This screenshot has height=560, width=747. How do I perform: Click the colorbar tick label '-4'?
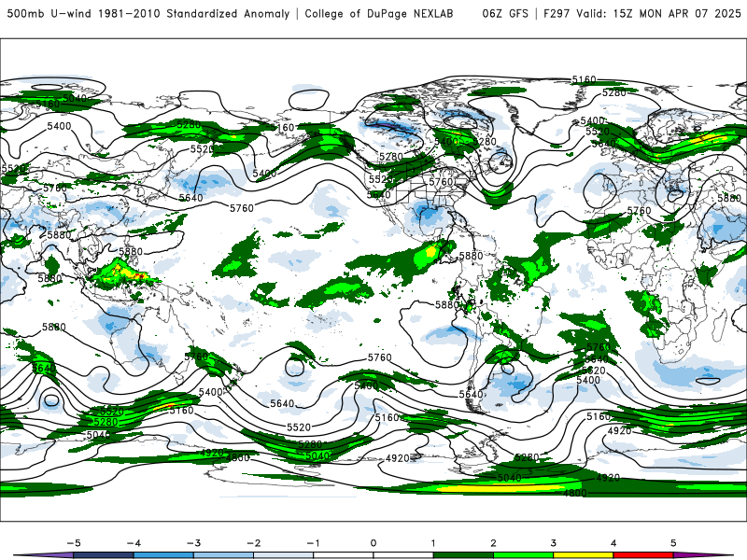tap(134, 543)
